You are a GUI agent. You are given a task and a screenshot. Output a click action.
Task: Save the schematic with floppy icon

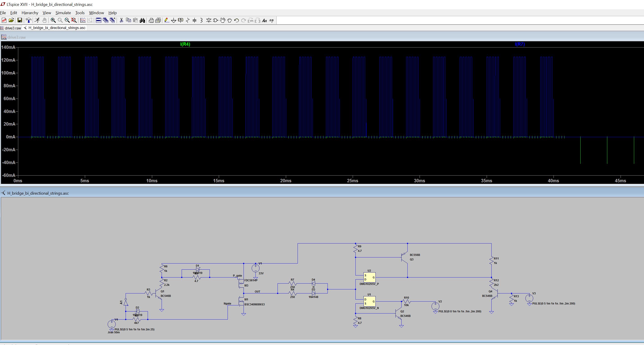point(20,20)
